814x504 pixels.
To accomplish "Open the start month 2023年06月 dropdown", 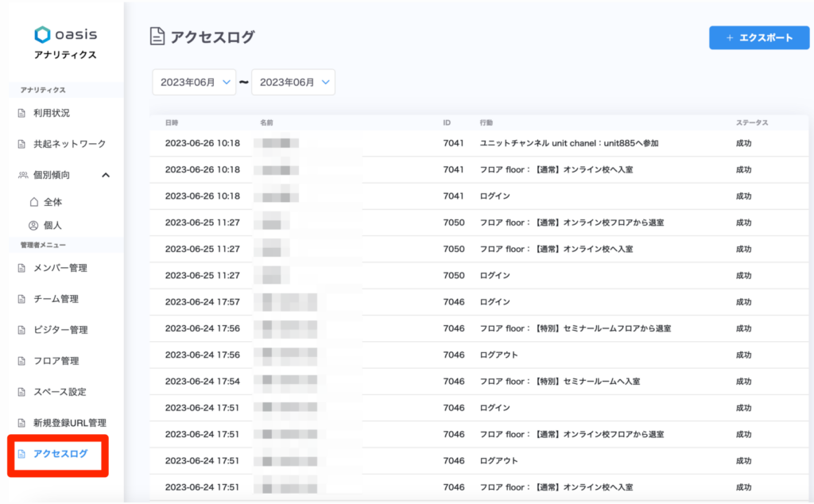I will [x=194, y=82].
